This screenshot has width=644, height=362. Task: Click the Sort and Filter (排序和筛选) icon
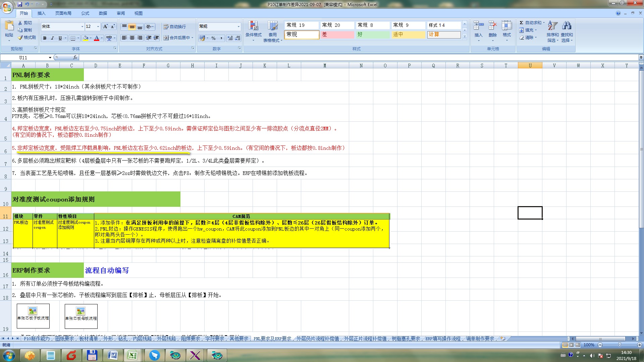click(552, 26)
